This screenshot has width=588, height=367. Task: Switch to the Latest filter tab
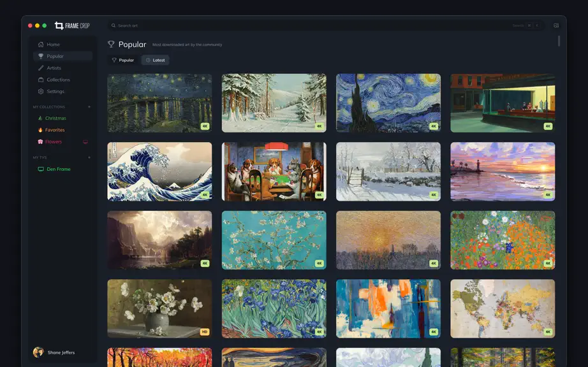coord(155,60)
